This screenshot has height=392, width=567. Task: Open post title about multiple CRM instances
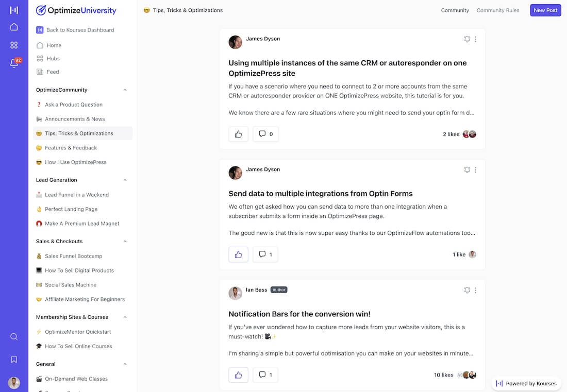coord(347,68)
